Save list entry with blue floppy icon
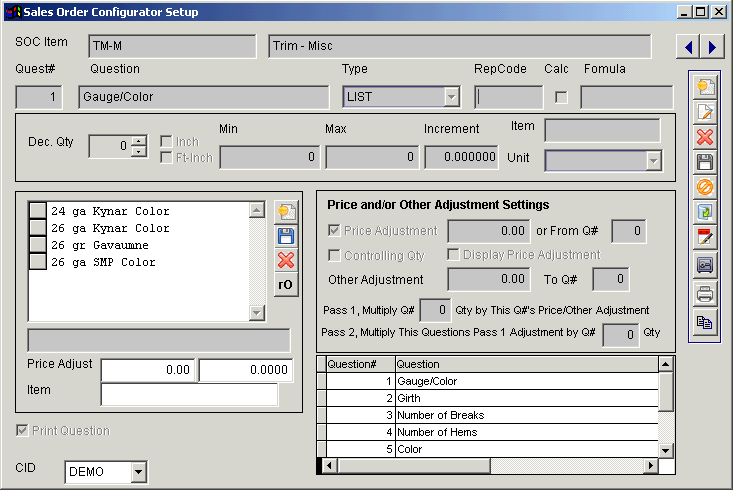This screenshot has width=733, height=490. point(285,236)
